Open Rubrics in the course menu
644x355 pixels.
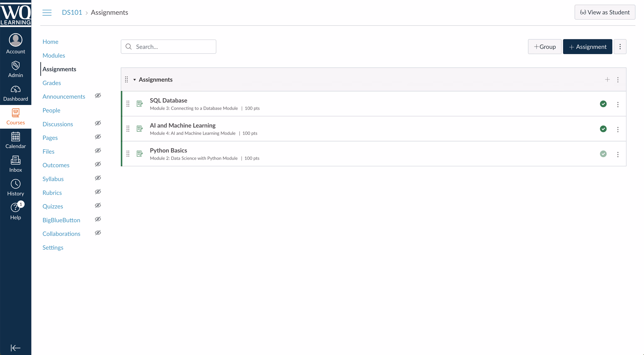[x=52, y=193]
